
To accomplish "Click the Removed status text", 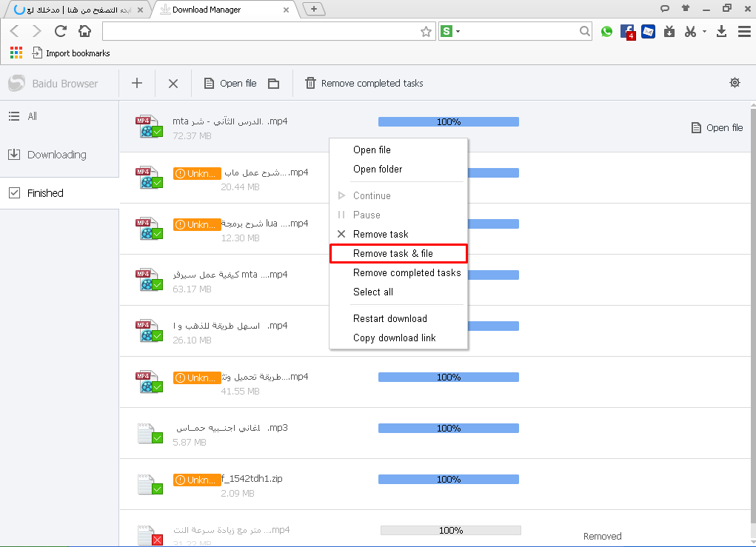I will coord(602,536).
